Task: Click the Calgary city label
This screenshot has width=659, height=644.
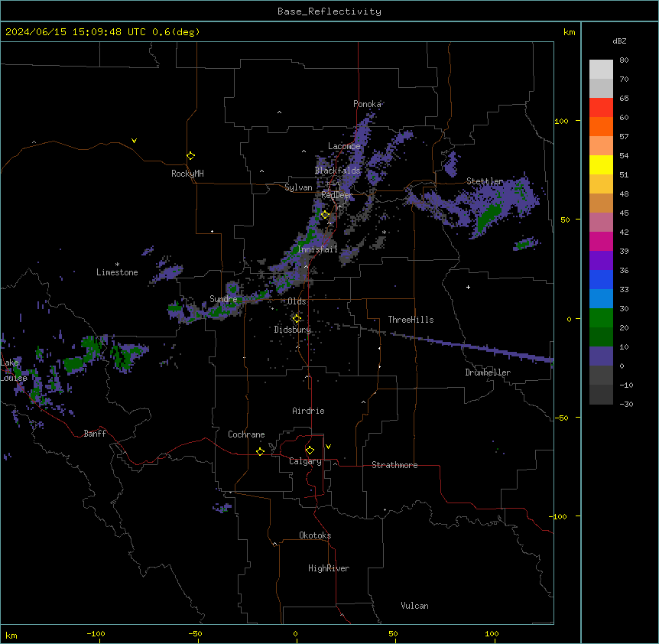Action: tap(305, 461)
